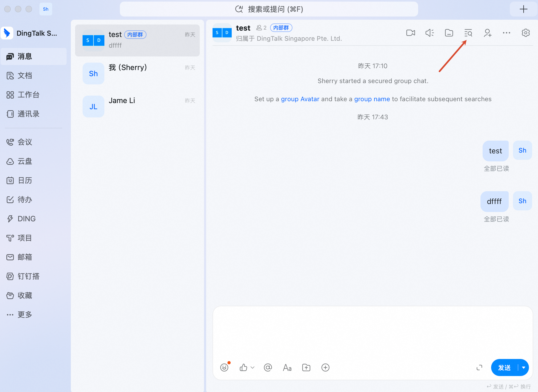
Task: Click the test group avatar in chat header
Action: pos(222,33)
